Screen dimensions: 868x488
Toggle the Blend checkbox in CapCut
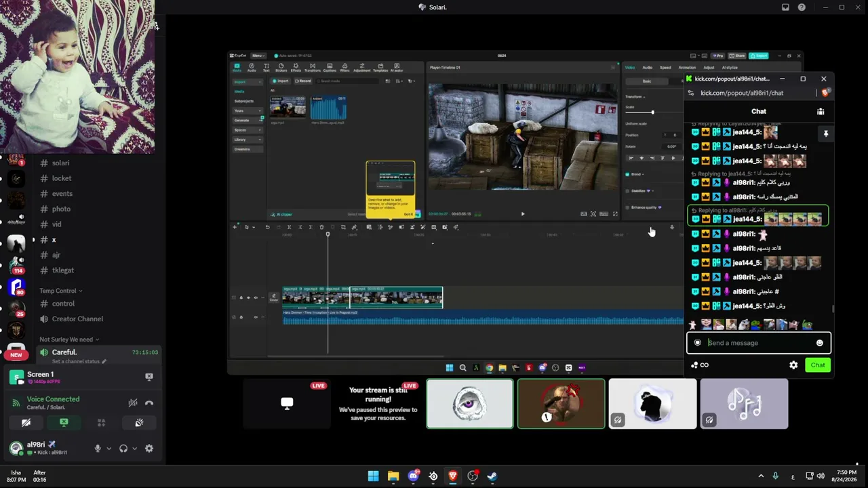(627, 174)
